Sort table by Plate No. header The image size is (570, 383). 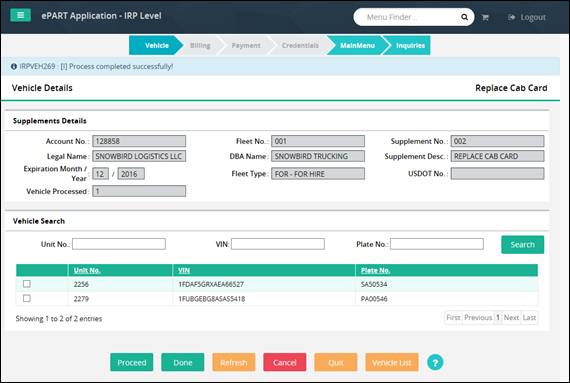click(x=376, y=270)
